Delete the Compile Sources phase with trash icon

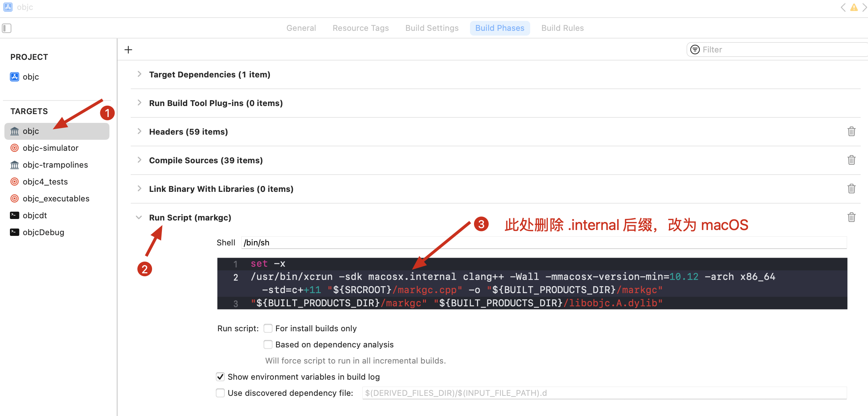(851, 160)
